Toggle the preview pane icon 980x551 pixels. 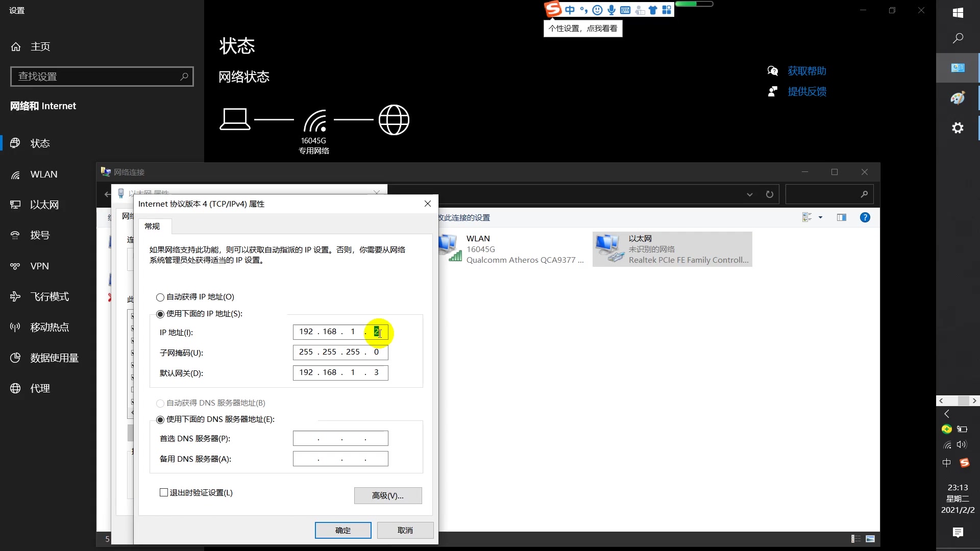(842, 218)
